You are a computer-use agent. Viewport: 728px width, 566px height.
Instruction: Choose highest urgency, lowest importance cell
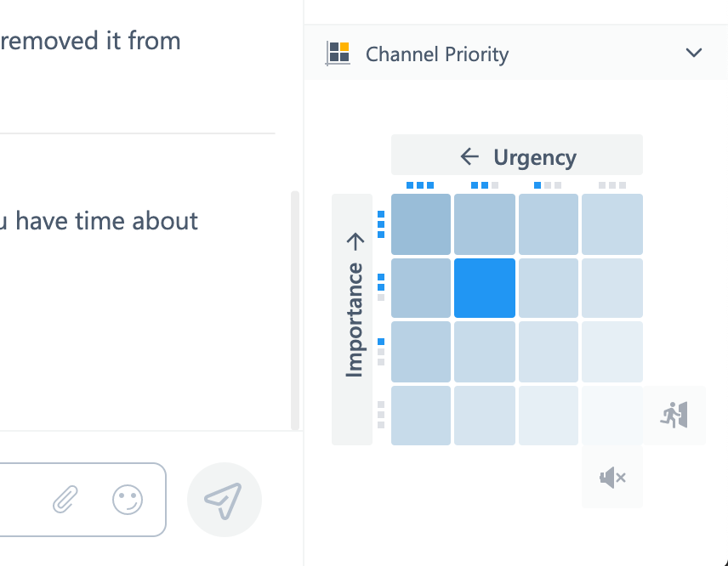click(x=421, y=416)
